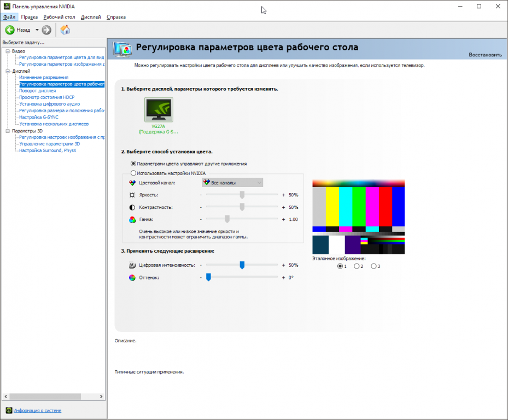Open 'Информация о системе' link

click(x=37, y=410)
